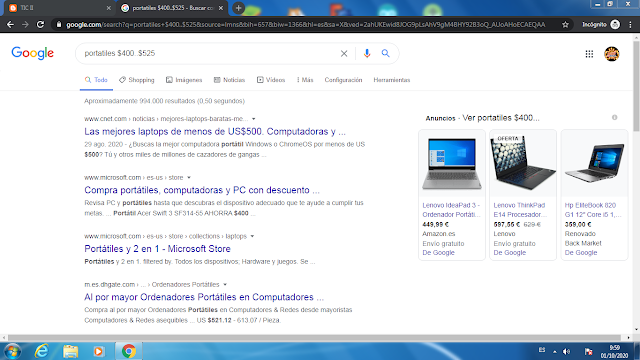Click the 449,99 € price text

[436, 224]
